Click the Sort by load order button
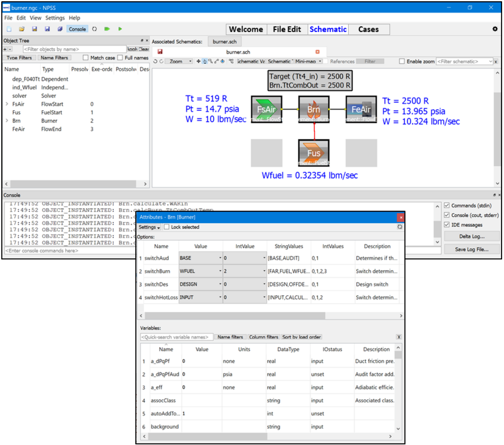This screenshot has width=504, height=445. [x=302, y=337]
